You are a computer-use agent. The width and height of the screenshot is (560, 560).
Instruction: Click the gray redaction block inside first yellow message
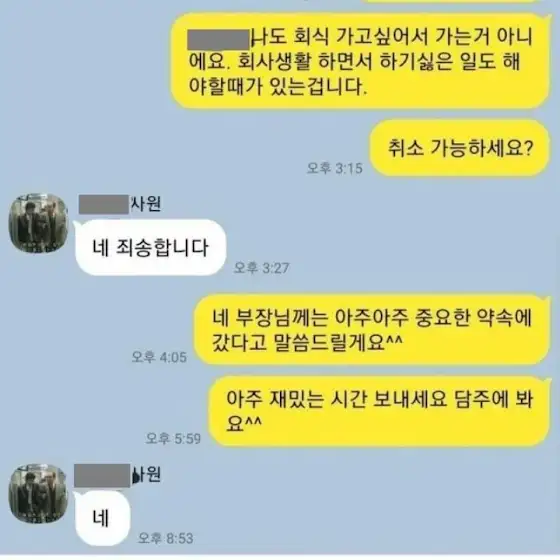[x=219, y=40]
